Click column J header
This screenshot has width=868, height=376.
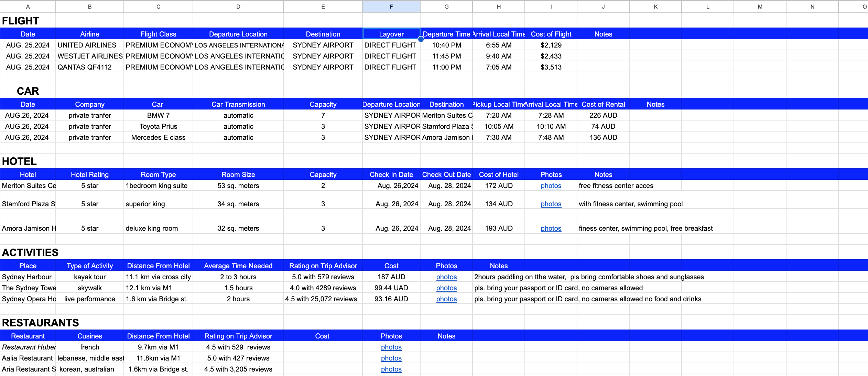603,7
